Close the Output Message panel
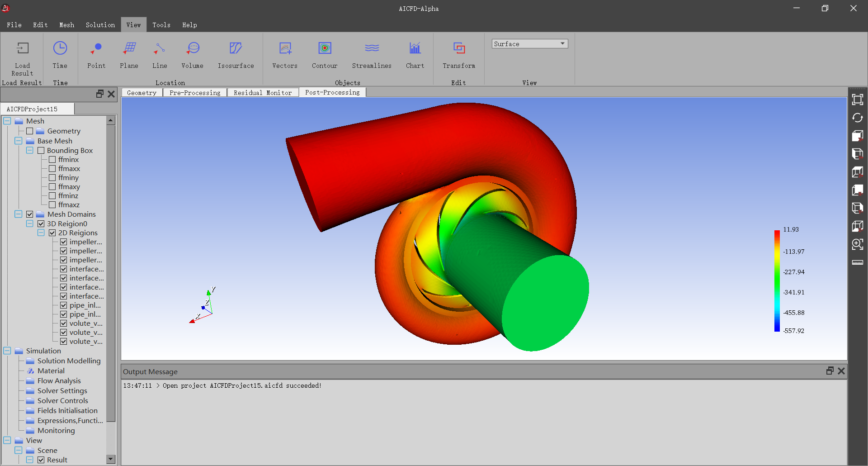 point(841,371)
